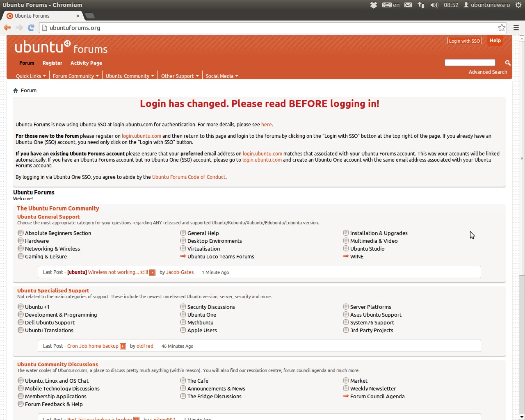Open the Mythbuntu forum
This screenshot has height=420, width=525.
200,322
